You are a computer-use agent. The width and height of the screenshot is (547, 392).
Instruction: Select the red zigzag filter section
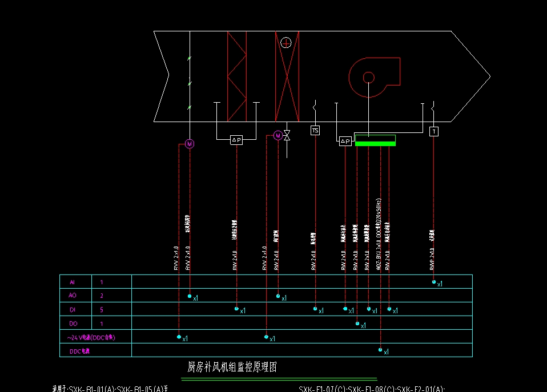237,76
